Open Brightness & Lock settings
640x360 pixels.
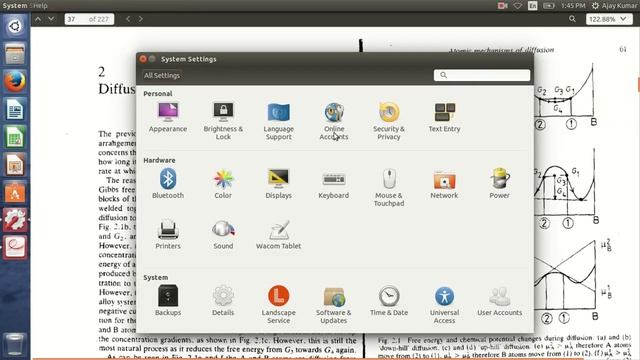pos(223,121)
